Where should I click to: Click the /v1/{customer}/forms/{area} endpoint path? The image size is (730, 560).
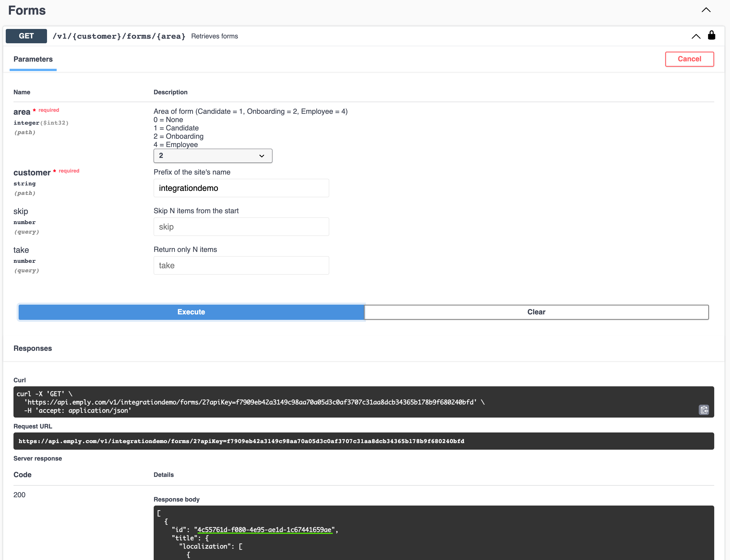(119, 36)
